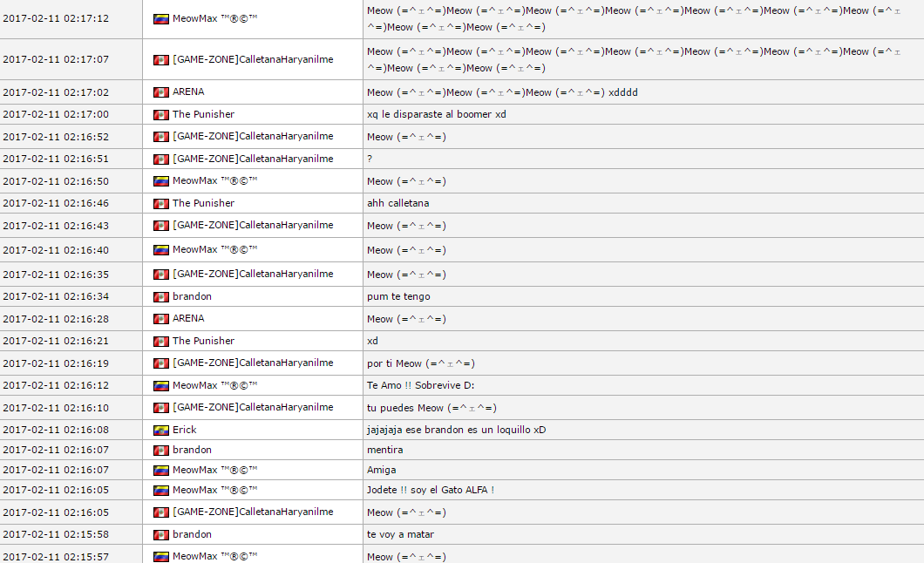
Task: Click the flag icon beside Erick
Action: click(160, 431)
